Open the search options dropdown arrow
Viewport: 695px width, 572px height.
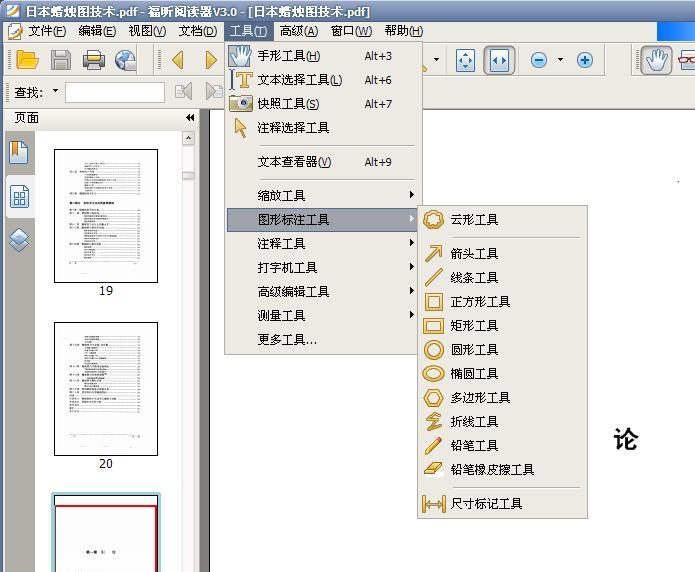point(55,92)
